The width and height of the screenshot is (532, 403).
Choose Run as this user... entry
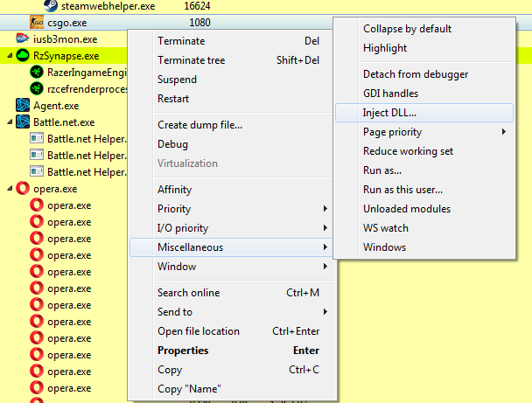[x=424, y=190]
